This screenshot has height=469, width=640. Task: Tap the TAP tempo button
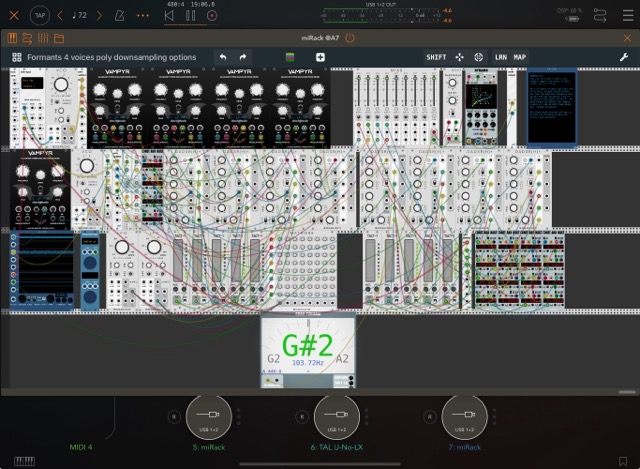39,15
